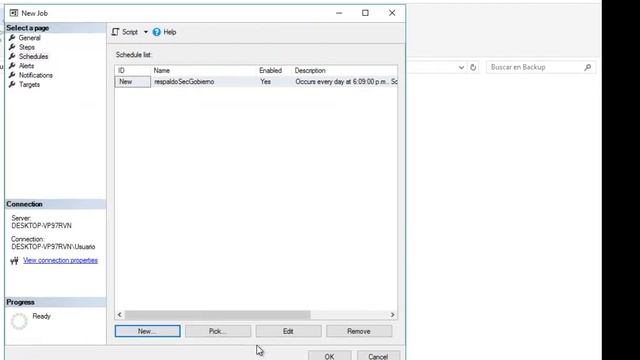Open the Steps page
640x360 pixels.
click(x=27, y=47)
